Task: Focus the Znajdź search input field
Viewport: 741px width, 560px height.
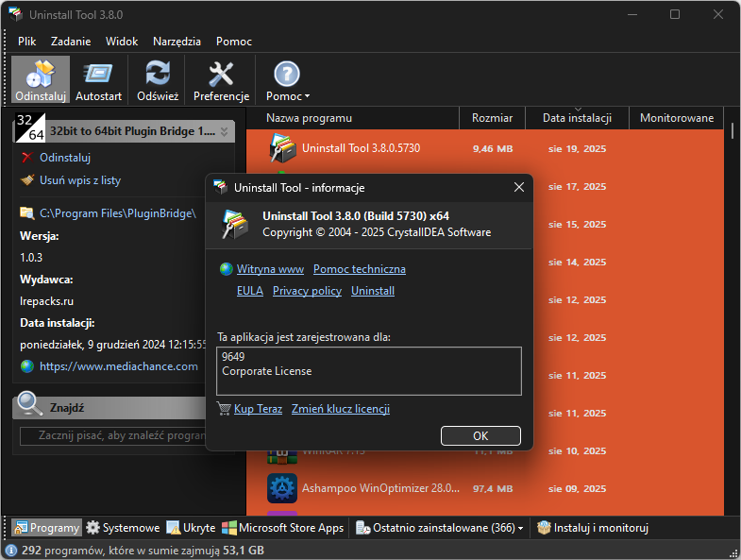Action: [x=113, y=435]
